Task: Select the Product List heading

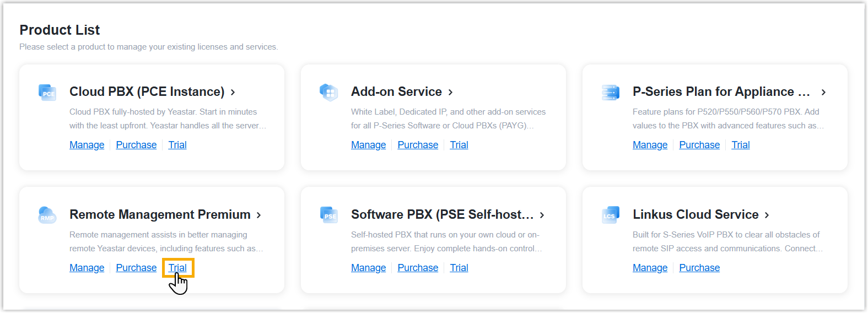Action: click(x=60, y=30)
